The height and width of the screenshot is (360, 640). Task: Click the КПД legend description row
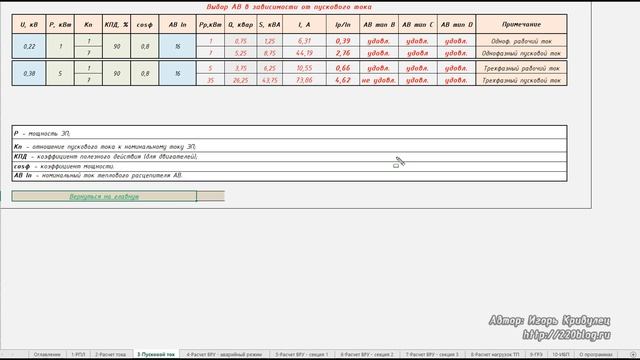pos(289,156)
